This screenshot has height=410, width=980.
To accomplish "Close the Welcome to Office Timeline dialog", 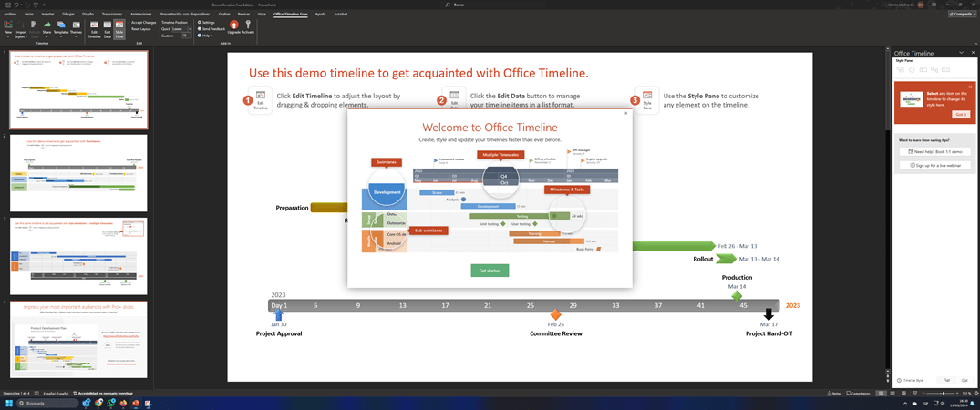I will pyautogui.click(x=625, y=114).
